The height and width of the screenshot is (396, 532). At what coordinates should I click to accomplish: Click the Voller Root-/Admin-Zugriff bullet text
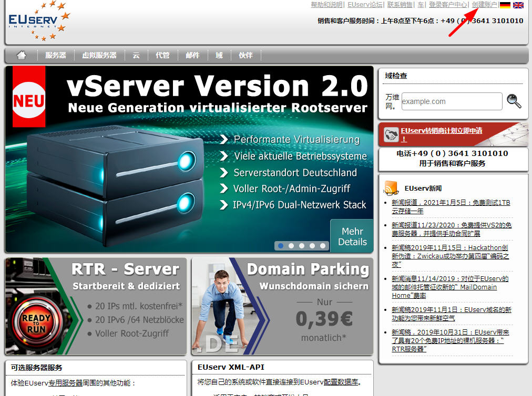click(292, 189)
